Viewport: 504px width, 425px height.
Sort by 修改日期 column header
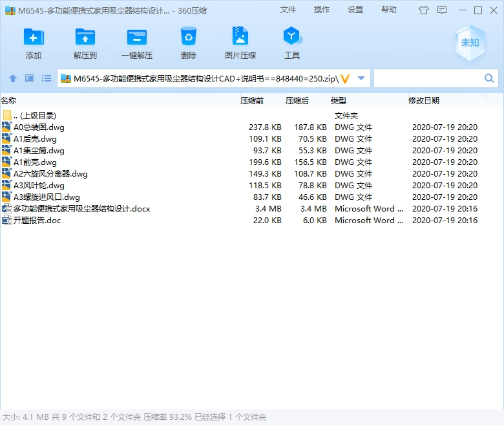pos(424,101)
